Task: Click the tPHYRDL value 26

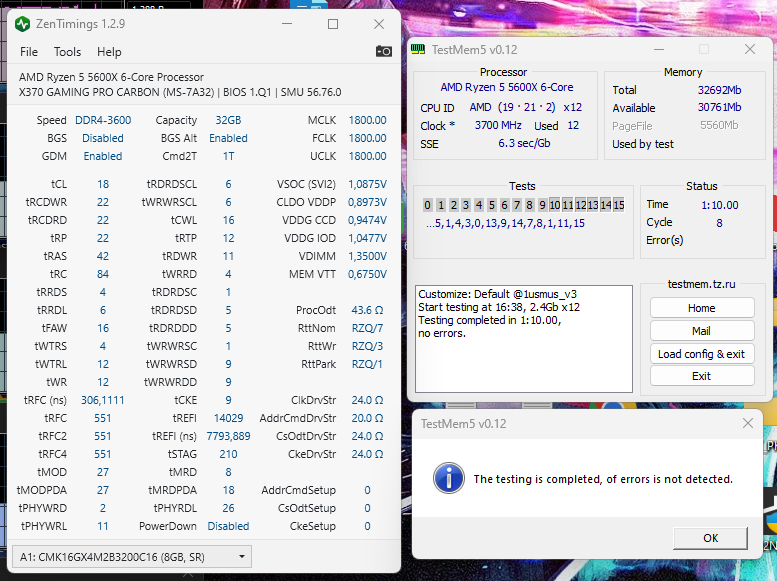Action: 228,508
